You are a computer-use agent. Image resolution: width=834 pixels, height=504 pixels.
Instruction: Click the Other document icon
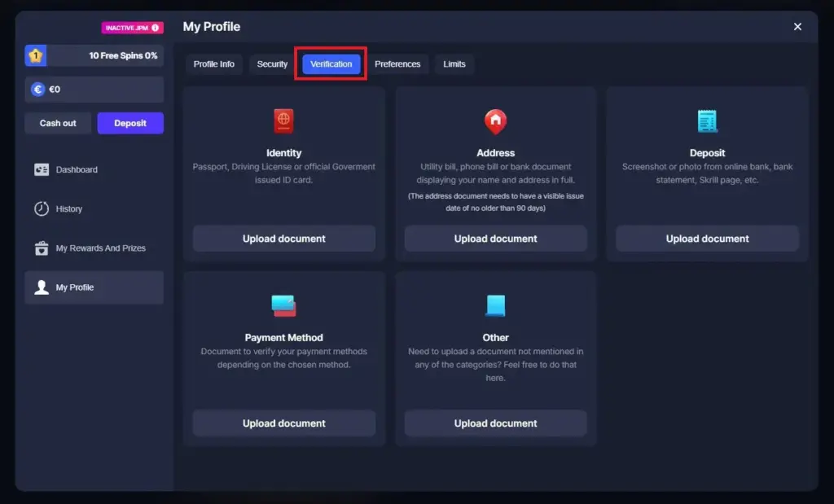(495, 305)
